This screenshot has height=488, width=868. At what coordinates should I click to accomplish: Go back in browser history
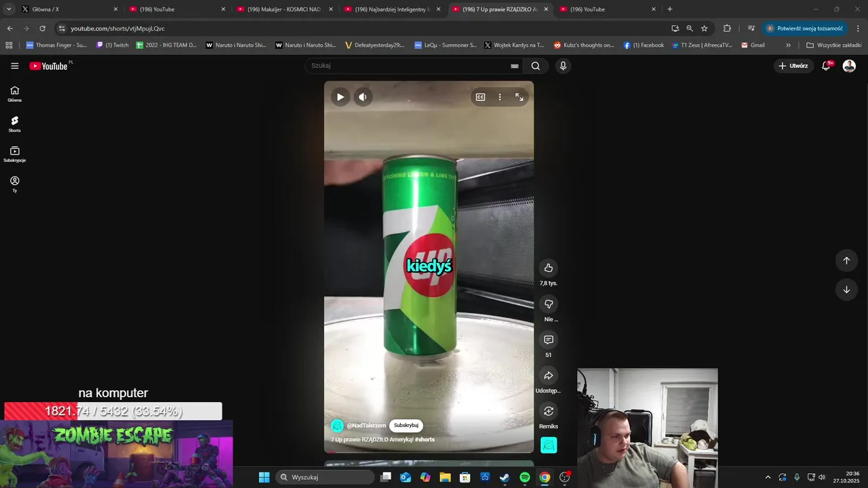point(9,28)
